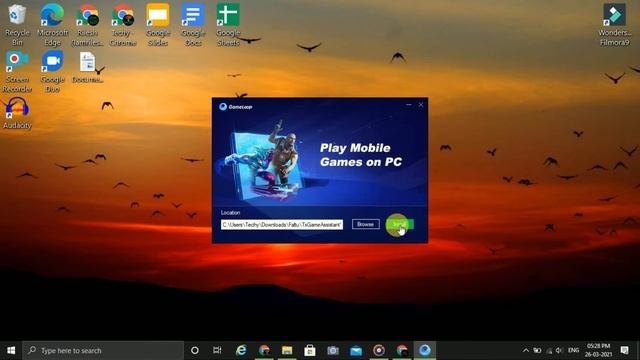Click the Browse button in the GameLoop installer
Image resolution: width=640 pixels, height=360 pixels.
coord(366,224)
